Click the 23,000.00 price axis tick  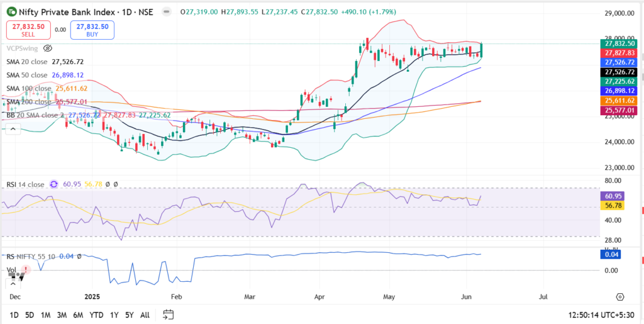620,167
